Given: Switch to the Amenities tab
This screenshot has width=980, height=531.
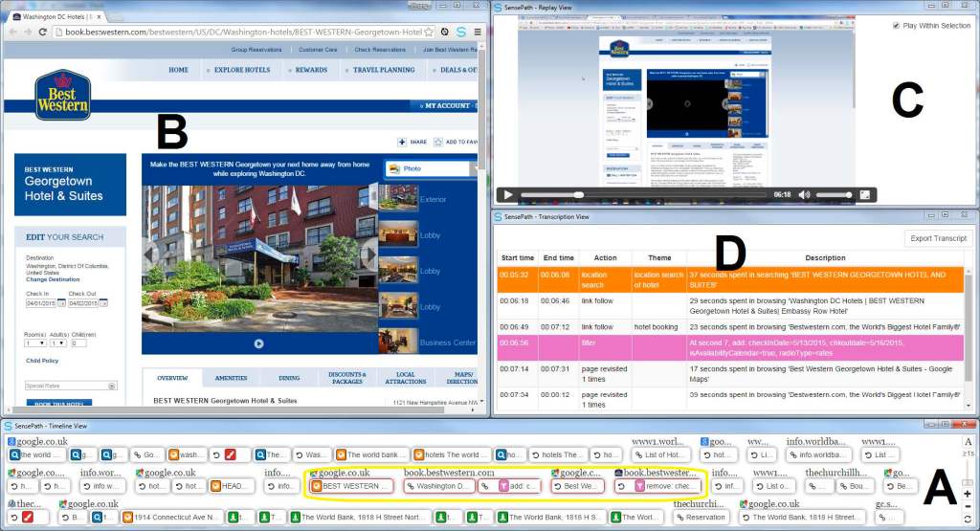Looking at the screenshot, I should point(231,378).
